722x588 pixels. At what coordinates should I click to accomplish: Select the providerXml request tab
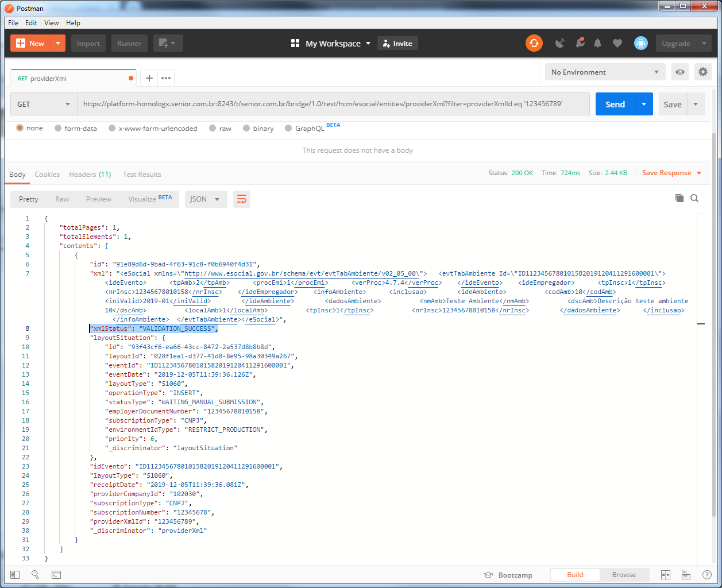(x=74, y=78)
